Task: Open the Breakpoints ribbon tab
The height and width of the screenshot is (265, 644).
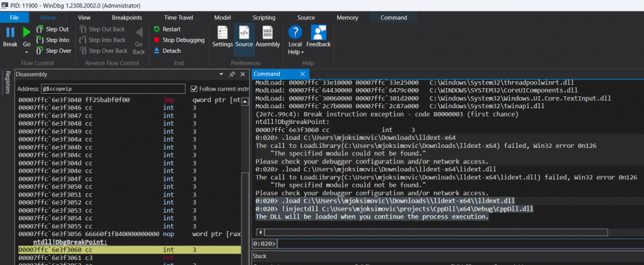Action: pos(127,18)
